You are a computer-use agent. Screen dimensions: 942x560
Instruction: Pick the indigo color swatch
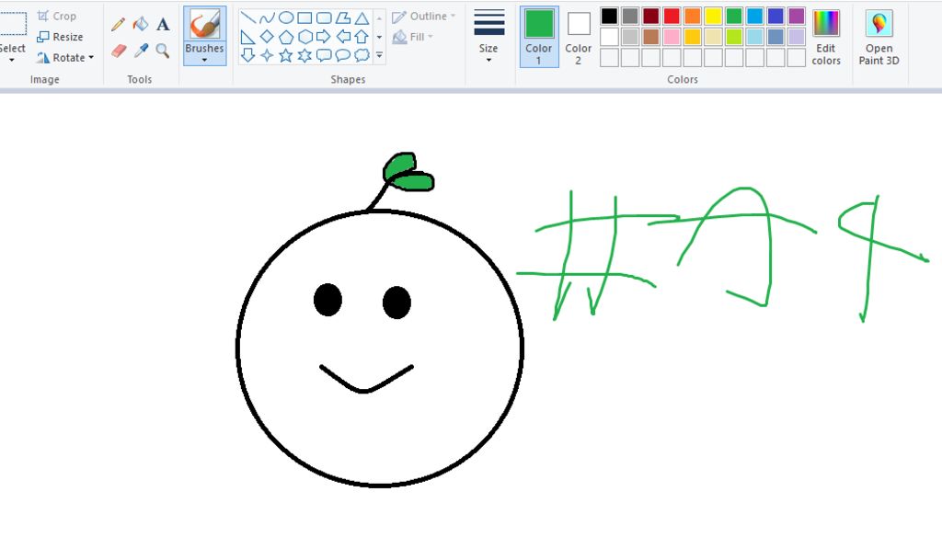click(775, 16)
